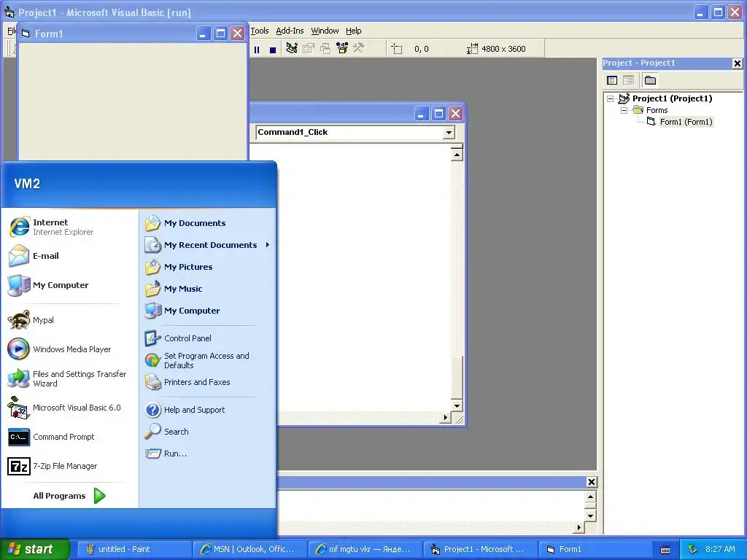This screenshot has height=560, width=747.
Task: Click the code window's scroll-up arrow
Action: [x=457, y=155]
